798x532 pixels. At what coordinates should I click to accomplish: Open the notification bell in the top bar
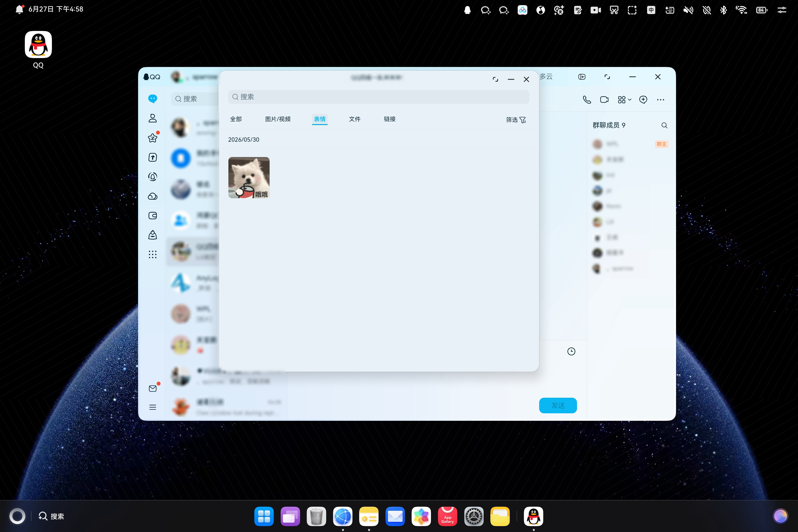coord(20,9)
